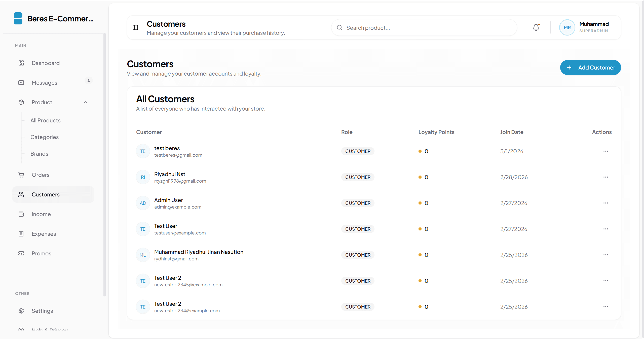
Task: Click the avatar for newtester12345@example.com
Action: (143, 281)
